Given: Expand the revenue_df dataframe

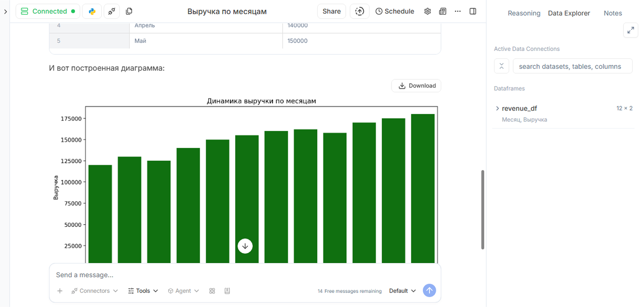Looking at the screenshot, I should [x=498, y=108].
